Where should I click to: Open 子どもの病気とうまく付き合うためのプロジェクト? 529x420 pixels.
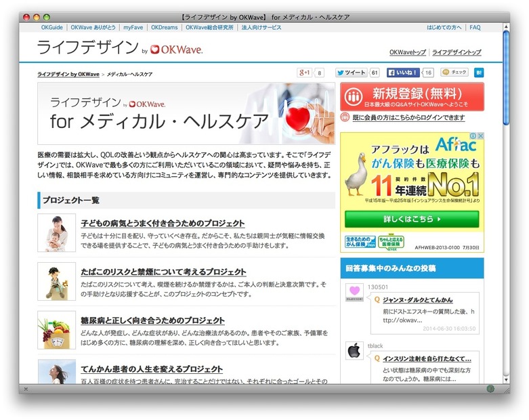click(x=163, y=224)
